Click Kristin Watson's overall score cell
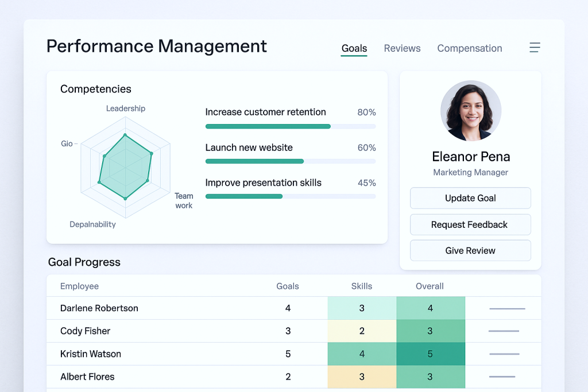The width and height of the screenshot is (588, 392). click(430, 354)
